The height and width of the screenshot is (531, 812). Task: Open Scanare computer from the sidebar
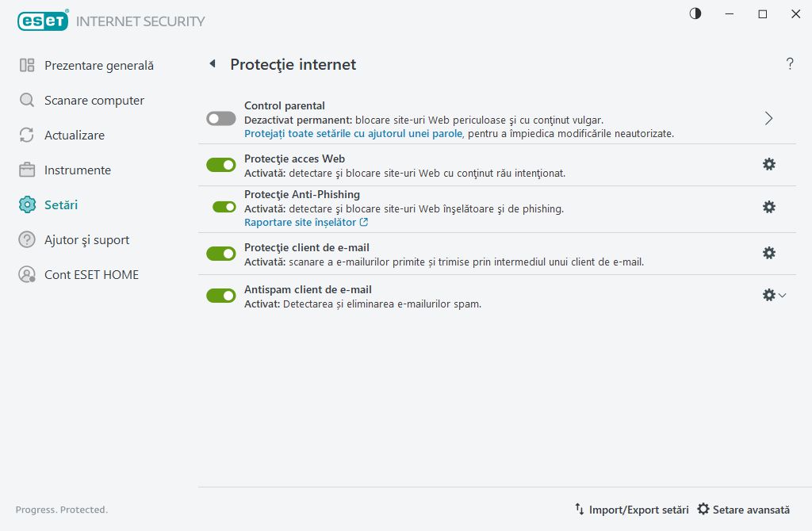click(95, 100)
